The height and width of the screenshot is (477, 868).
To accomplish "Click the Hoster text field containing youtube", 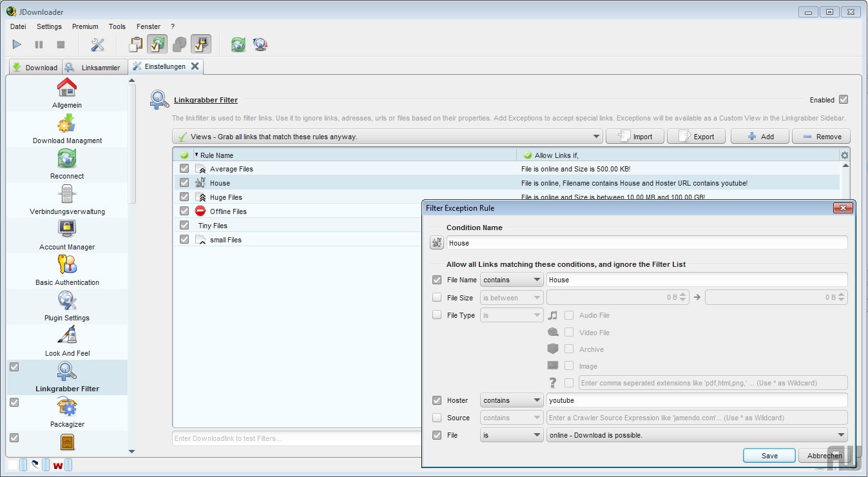I will pyautogui.click(x=696, y=400).
